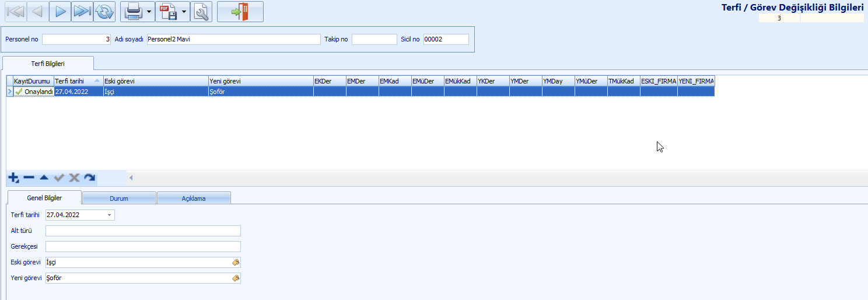Open the printer dropdown arrow
Image resolution: width=868 pixels, height=300 pixels.
(150, 12)
